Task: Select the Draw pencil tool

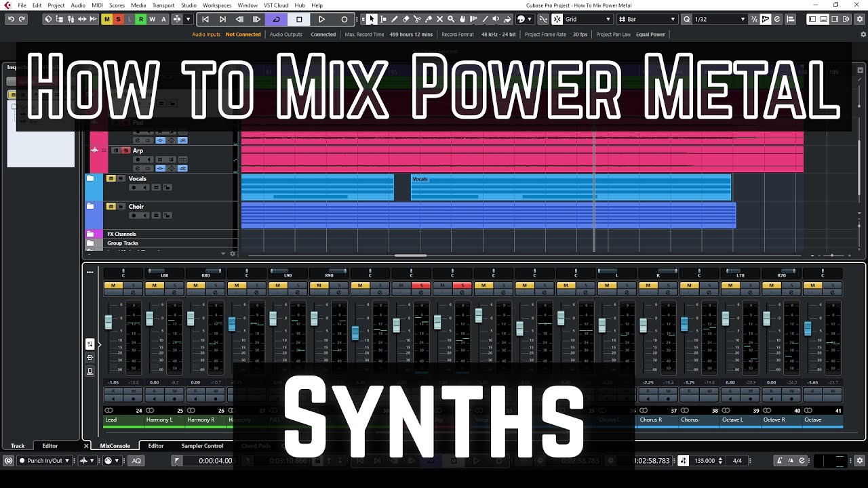Action: (395, 19)
